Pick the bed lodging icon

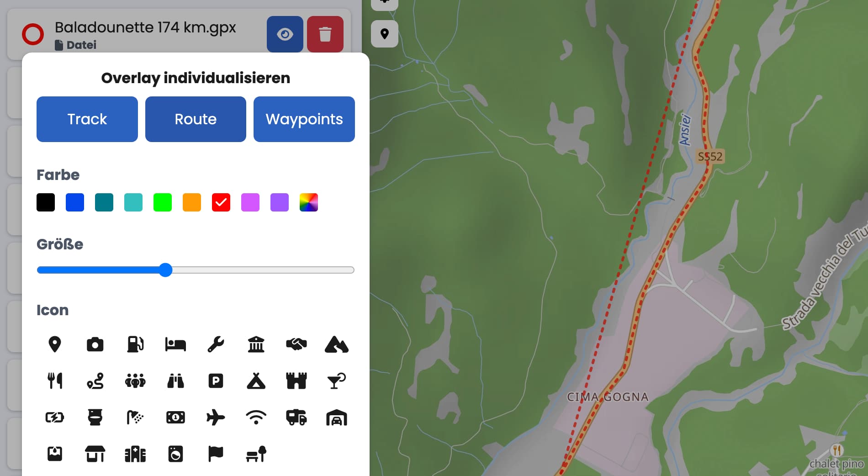[175, 344]
